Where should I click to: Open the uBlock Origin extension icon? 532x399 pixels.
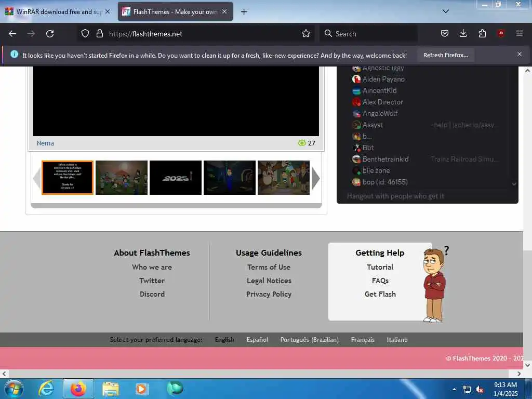[501, 33]
